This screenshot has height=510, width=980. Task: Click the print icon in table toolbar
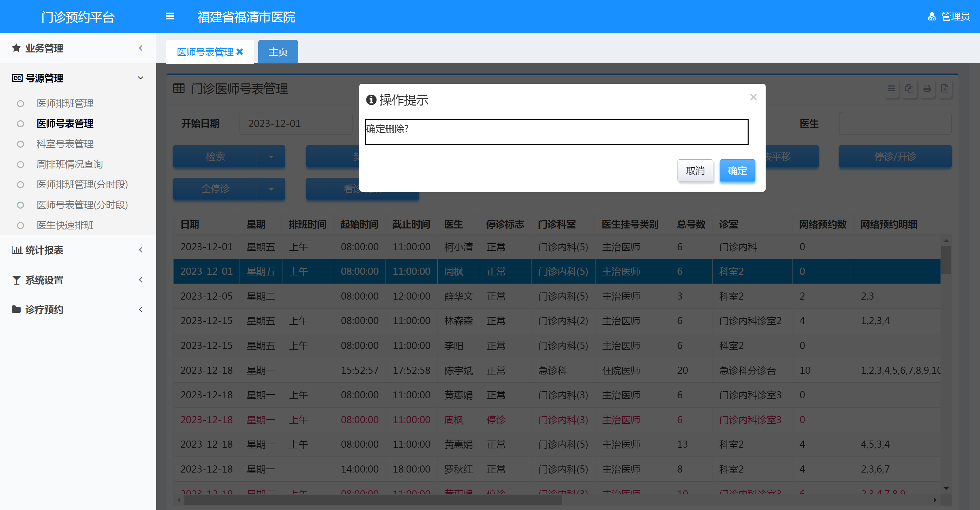click(x=927, y=89)
